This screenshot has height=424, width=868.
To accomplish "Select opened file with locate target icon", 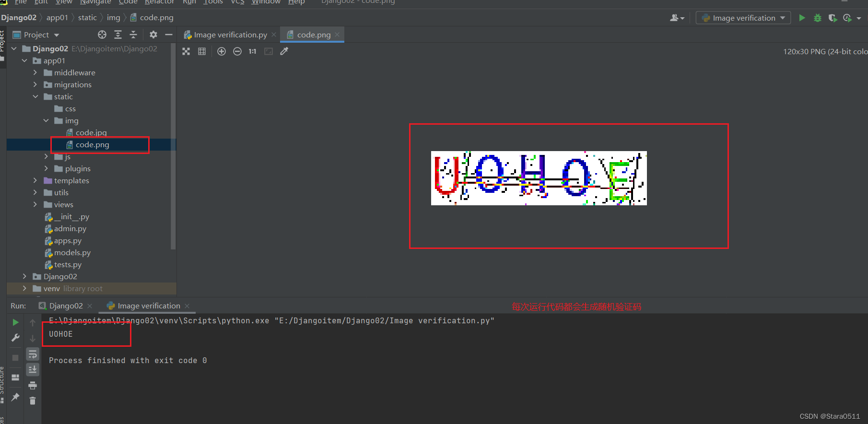I will tap(102, 35).
